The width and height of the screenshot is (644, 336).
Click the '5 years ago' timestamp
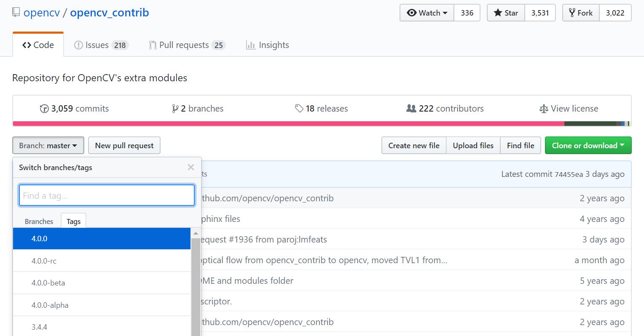pyautogui.click(x=602, y=281)
